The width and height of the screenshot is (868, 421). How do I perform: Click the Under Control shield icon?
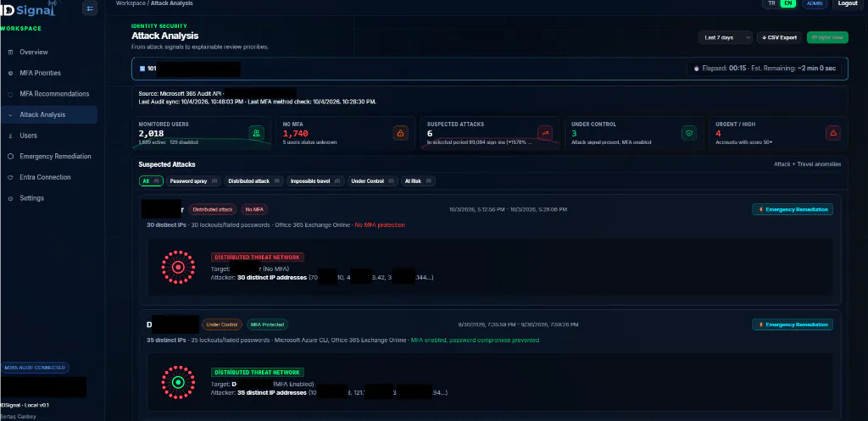tap(688, 133)
